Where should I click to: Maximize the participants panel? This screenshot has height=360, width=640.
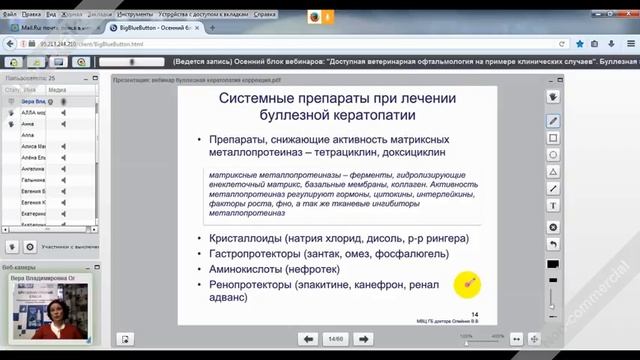point(95,78)
